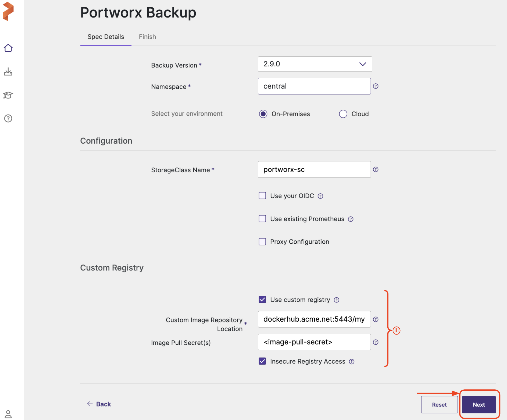
Task: Click the Namespace input containing central
Action: [314, 86]
